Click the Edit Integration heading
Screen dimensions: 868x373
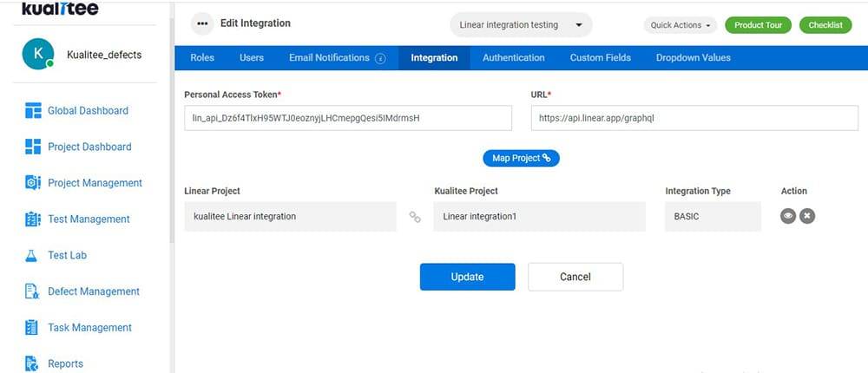(255, 23)
